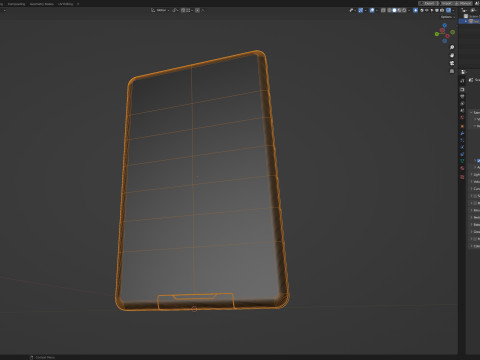Open the Material properties tab
This screenshot has height=360, width=480.
462,168
